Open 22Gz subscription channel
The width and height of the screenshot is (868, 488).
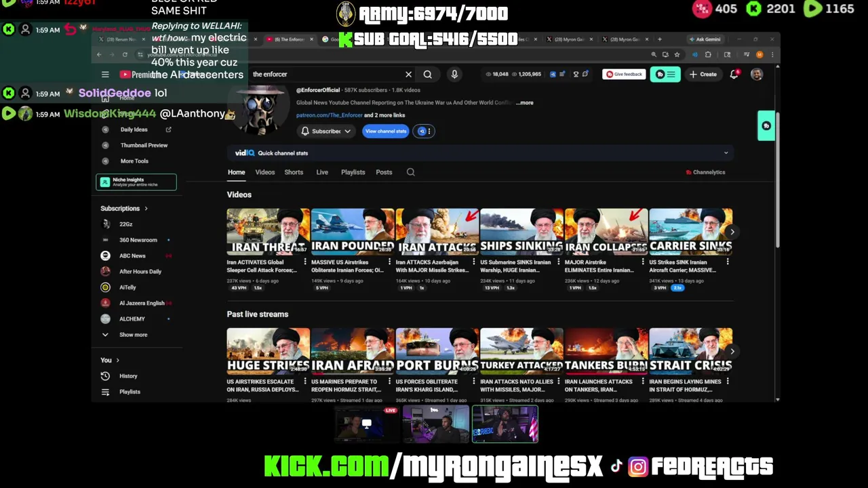pyautogui.click(x=125, y=224)
